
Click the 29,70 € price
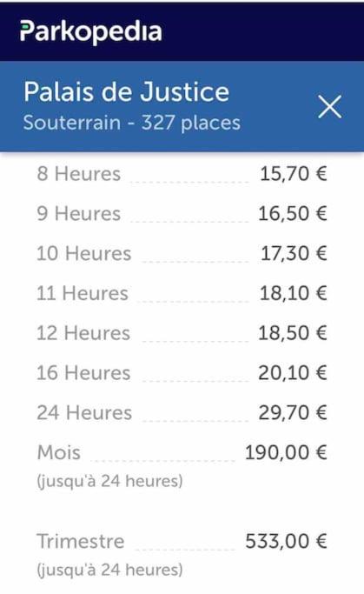coord(293,413)
